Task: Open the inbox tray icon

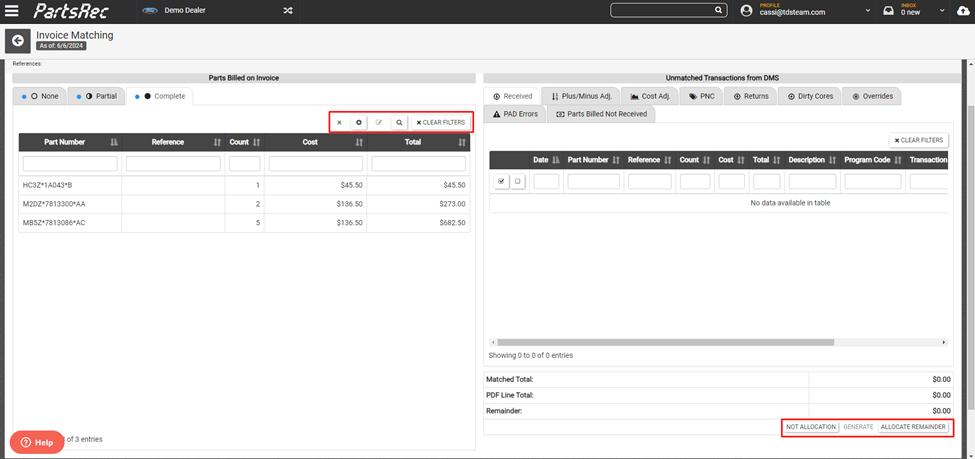Action: pos(889,11)
